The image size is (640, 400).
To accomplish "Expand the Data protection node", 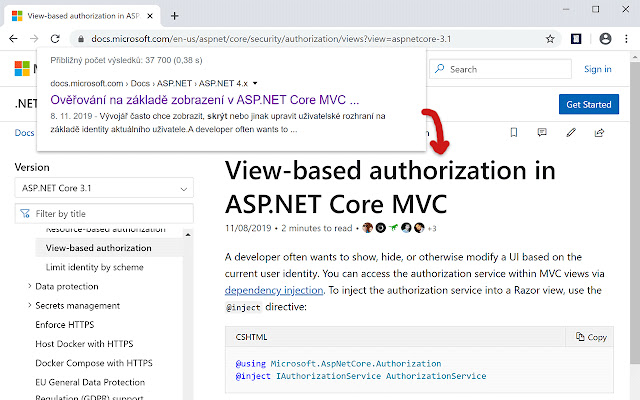I will tap(29, 286).
